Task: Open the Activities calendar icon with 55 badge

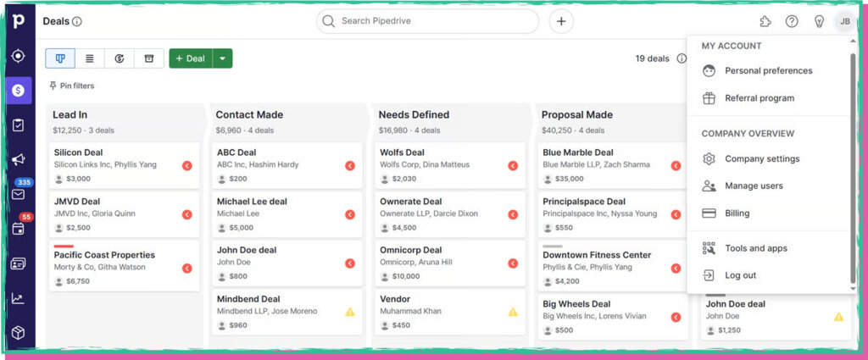Action: [19, 229]
